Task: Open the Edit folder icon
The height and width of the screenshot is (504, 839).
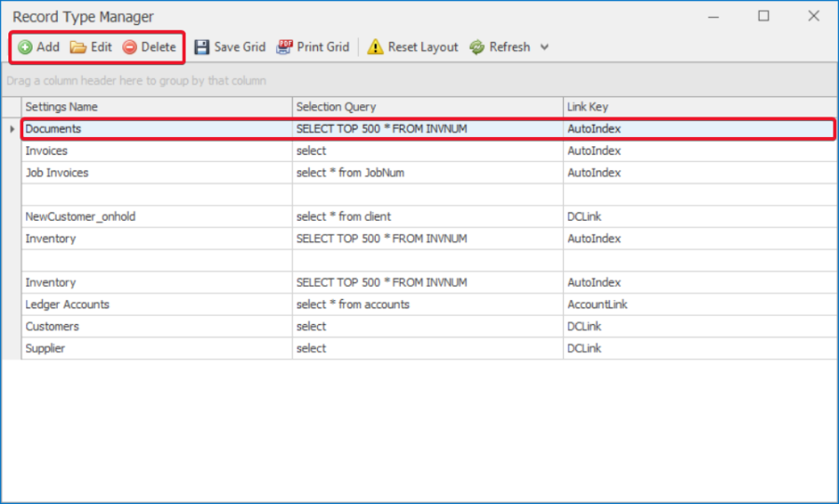Action: pos(78,48)
